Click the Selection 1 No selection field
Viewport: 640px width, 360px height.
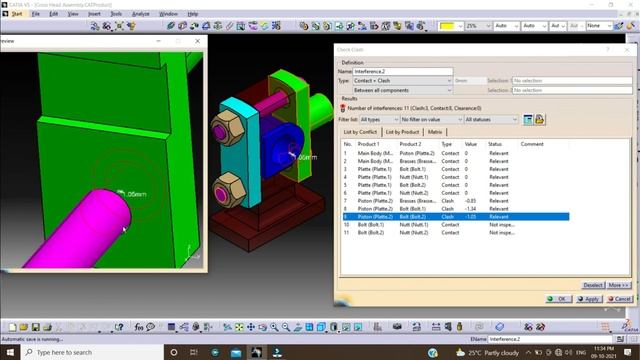(x=572, y=81)
